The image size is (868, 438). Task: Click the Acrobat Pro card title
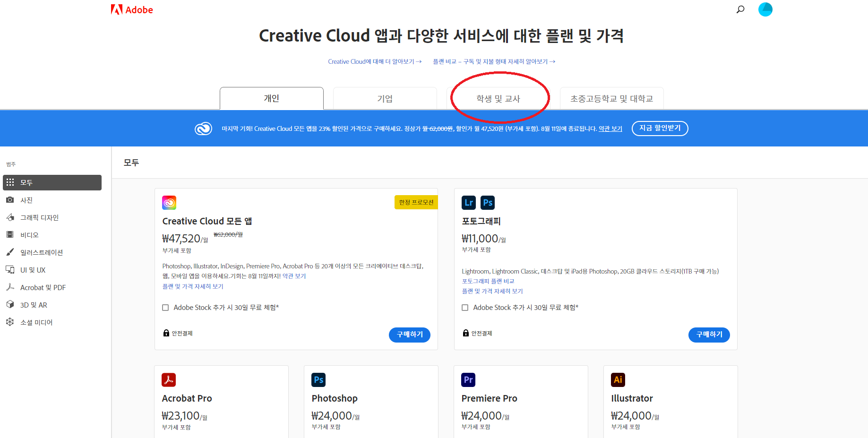[187, 398]
